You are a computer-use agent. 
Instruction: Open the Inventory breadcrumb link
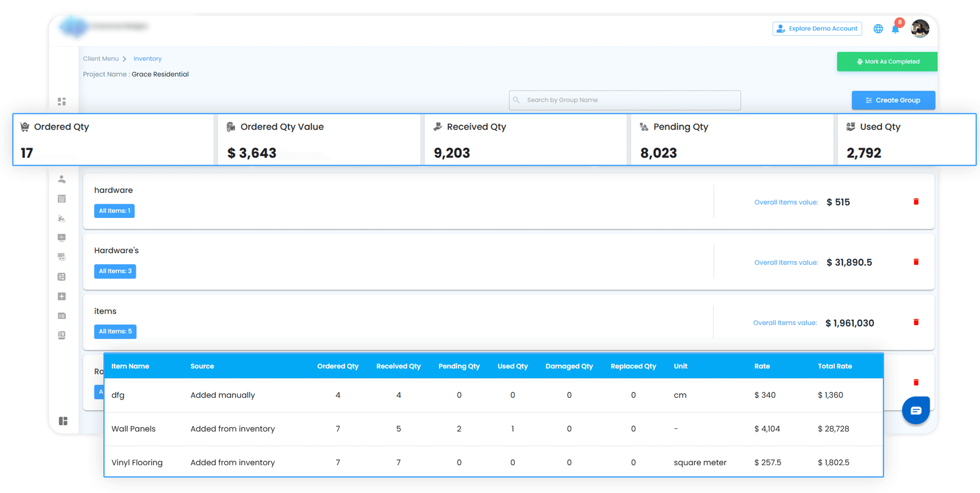148,59
